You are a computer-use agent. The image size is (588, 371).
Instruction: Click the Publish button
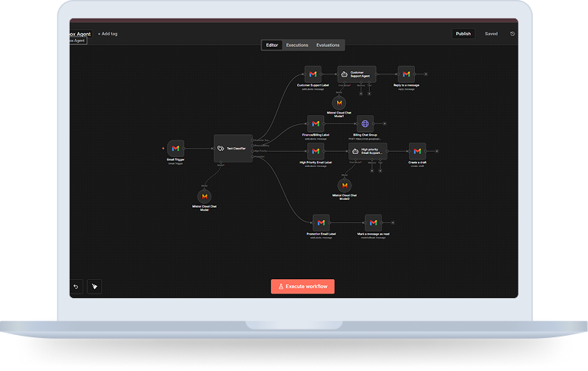pos(463,34)
